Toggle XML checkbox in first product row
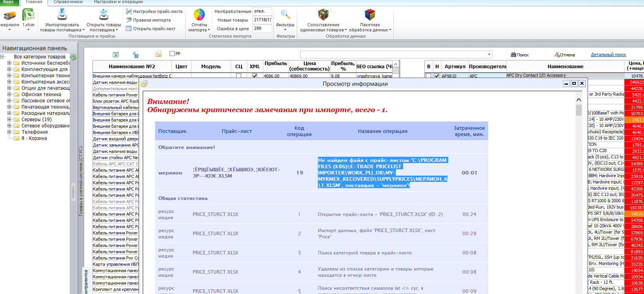 (x=255, y=76)
